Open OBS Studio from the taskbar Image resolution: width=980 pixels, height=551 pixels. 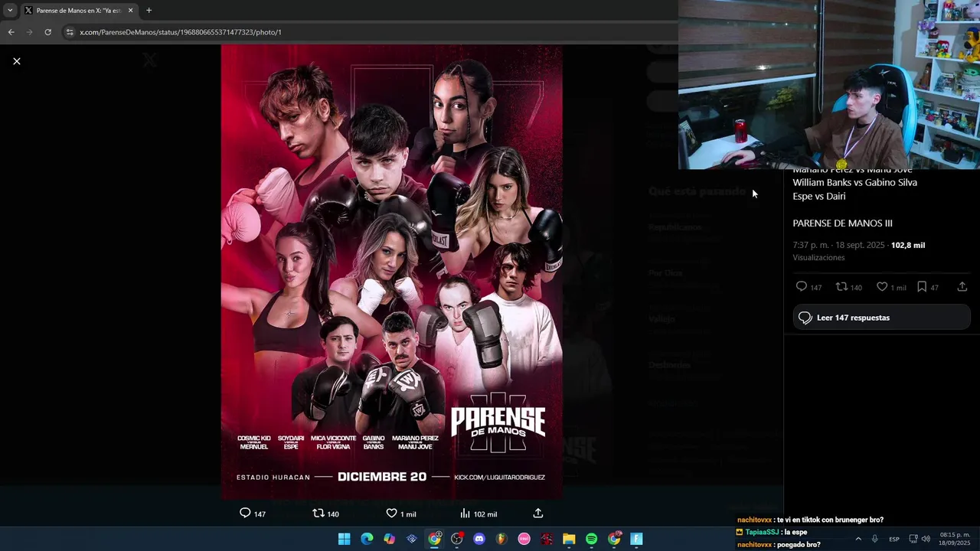[457, 539]
